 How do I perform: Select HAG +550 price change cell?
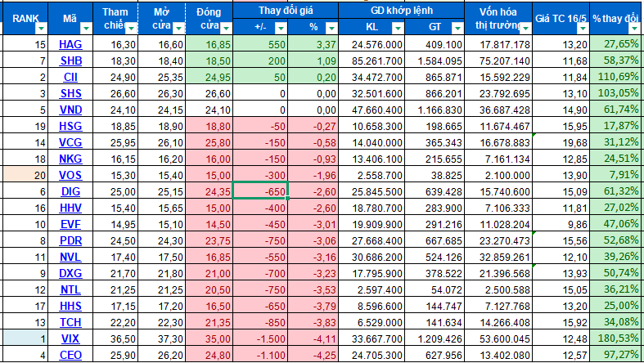pos(260,44)
